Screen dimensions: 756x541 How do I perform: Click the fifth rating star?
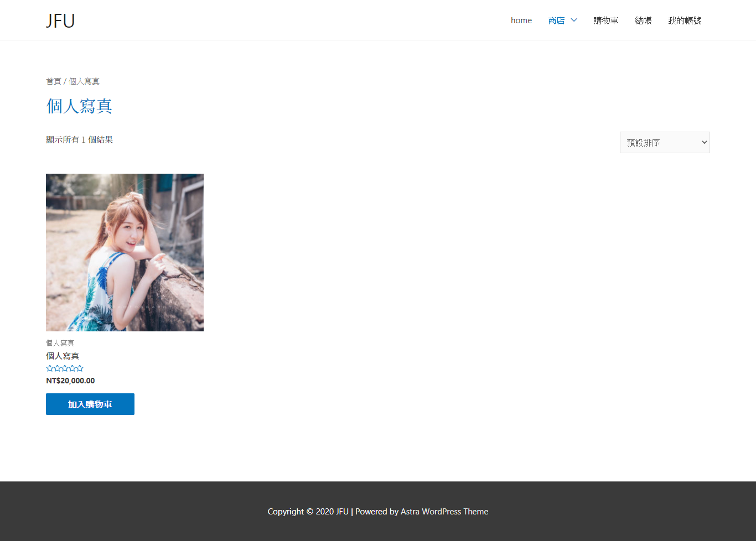tap(80, 368)
